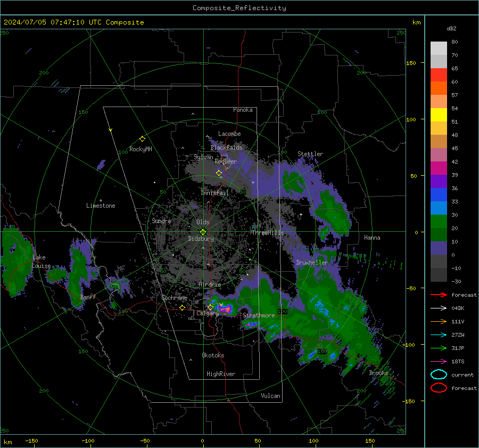The height and width of the screenshot is (448, 479).
Task: Click the red forecast ellipse legend icon
Action: pyautogui.click(x=439, y=388)
